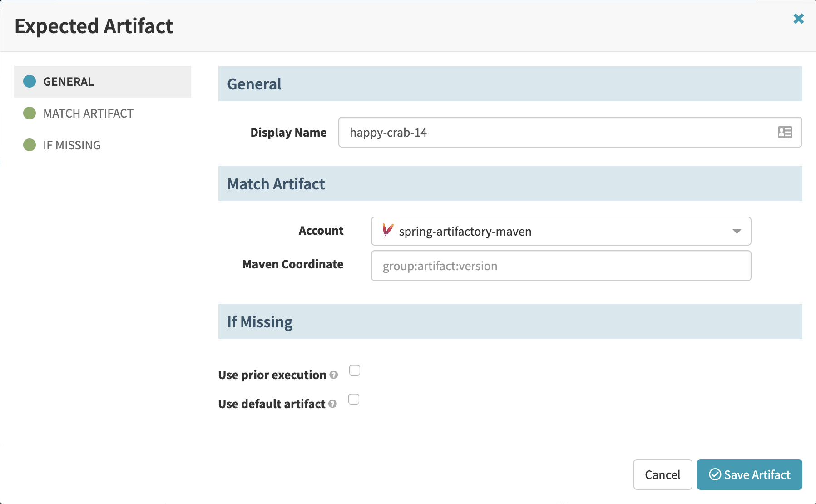Screen dimensions: 816x504
Task: Click the blue dot beside GENERAL
Action: click(30, 81)
